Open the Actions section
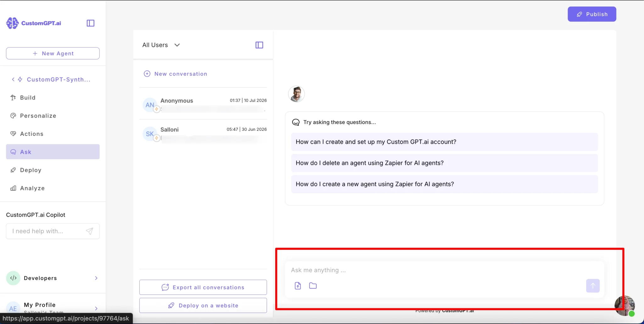The image size is (644, 324). pyautogui.click(x=53, y=134)
